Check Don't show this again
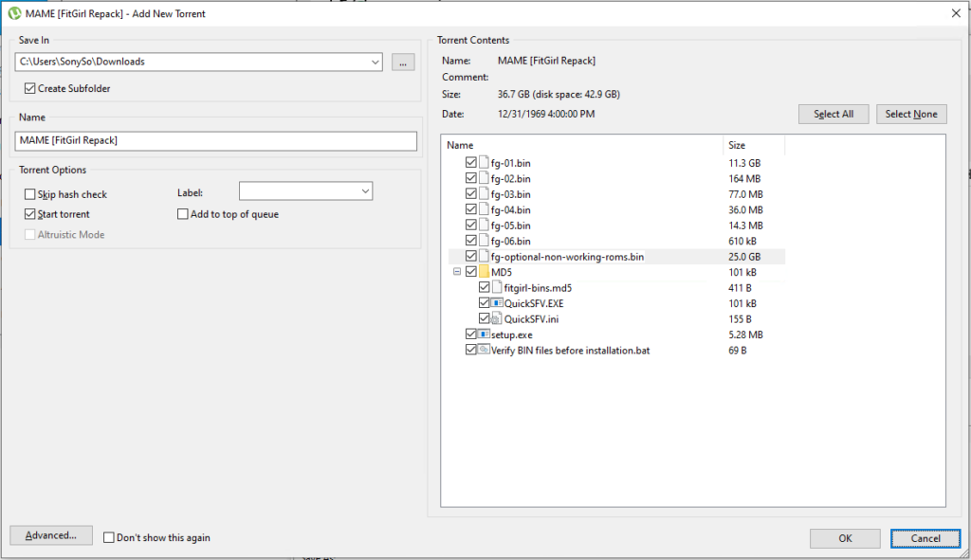The image size is (971, 560). (109, 537)
